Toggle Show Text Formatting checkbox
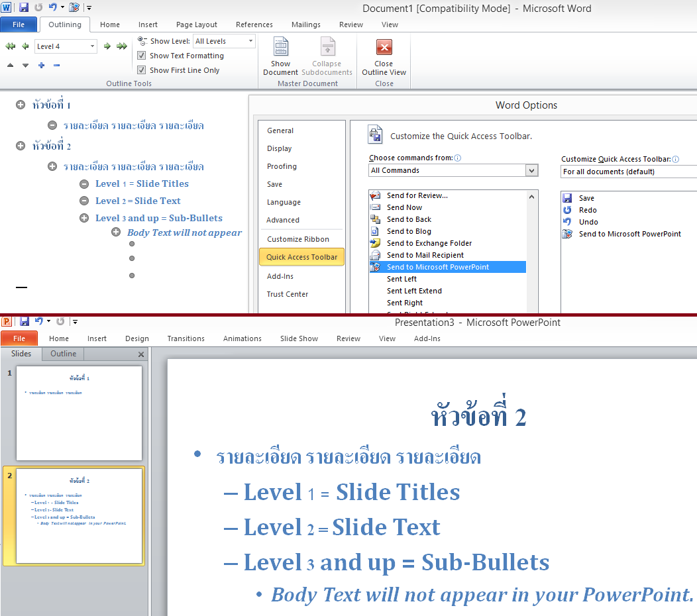697x616 pixels. point(141,56)
